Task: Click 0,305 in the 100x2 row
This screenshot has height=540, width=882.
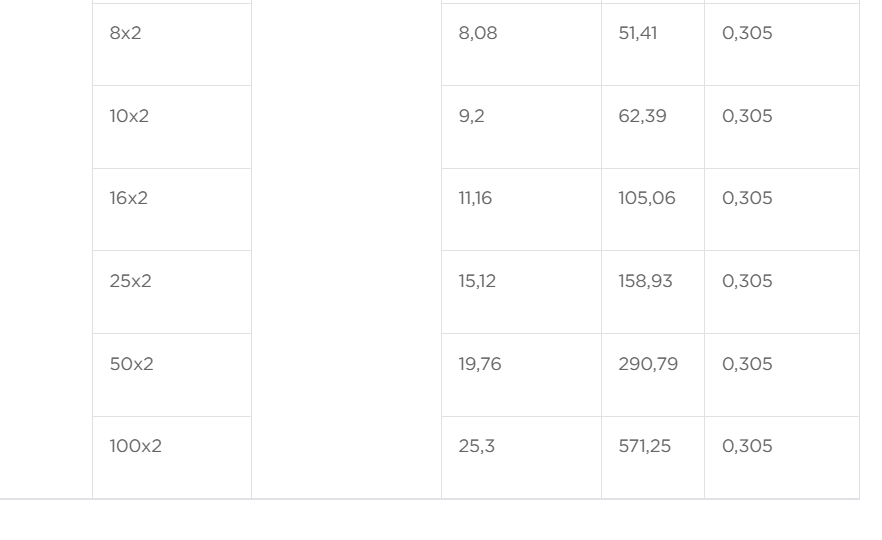Action: (x=748, y=446)
